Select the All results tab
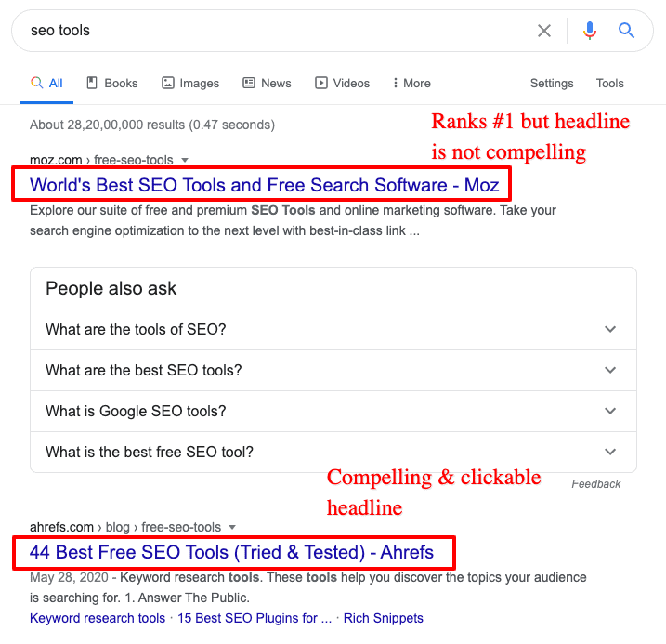The height and width of the screenshot is (644, 666). pos(46,84)
